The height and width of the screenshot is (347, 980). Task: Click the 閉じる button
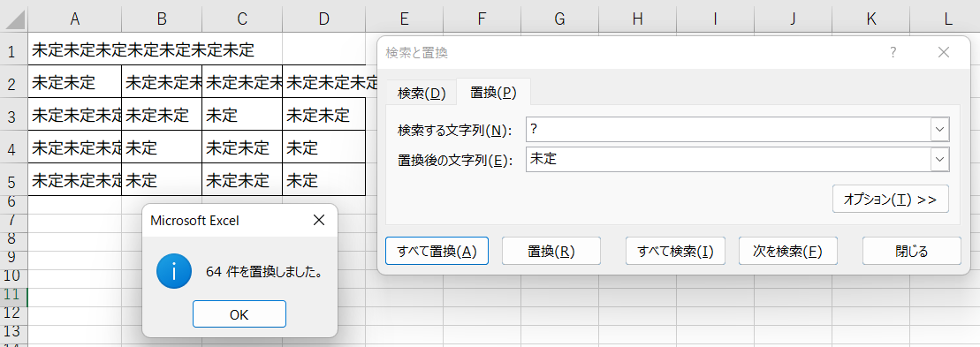coord(912,251)
